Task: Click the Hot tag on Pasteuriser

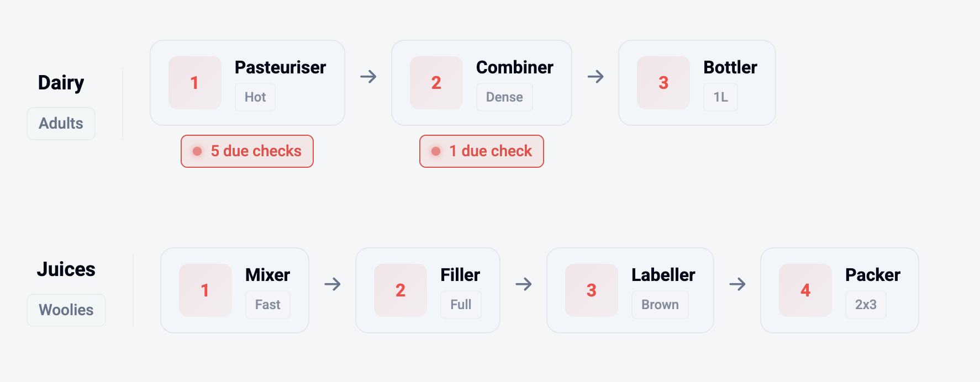Action: click(x=255, y=97)
